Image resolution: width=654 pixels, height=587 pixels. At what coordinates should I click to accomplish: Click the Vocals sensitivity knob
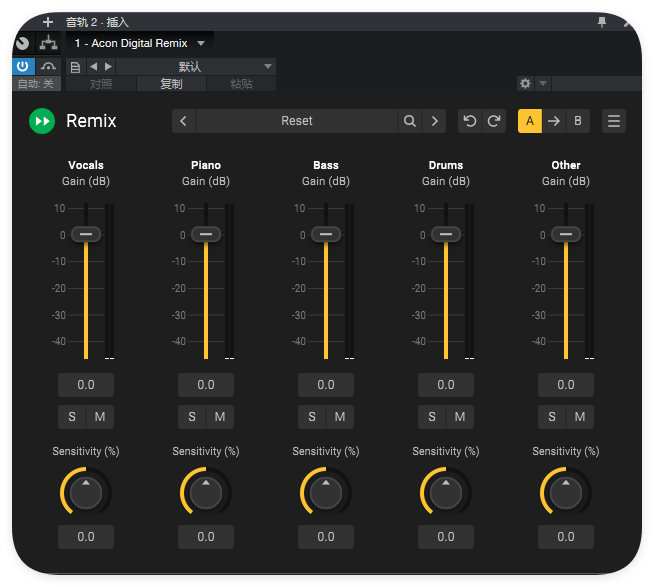86,493
